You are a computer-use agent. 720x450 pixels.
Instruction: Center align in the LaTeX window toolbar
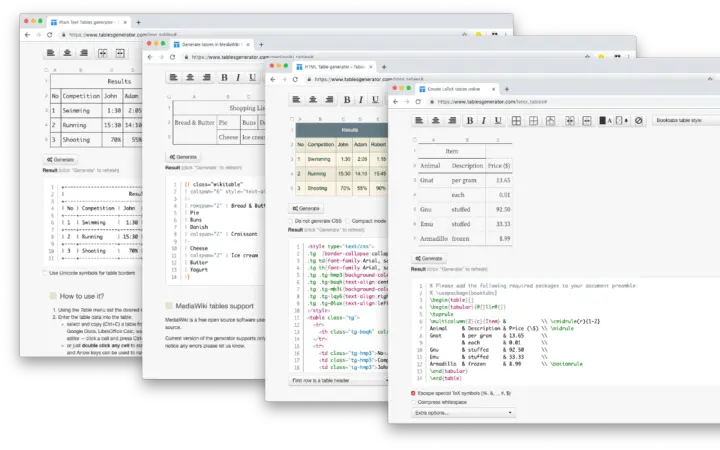435,120
